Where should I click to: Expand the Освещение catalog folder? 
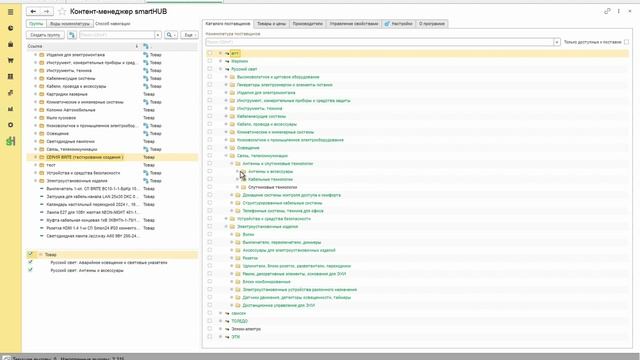tap(226, 148)
